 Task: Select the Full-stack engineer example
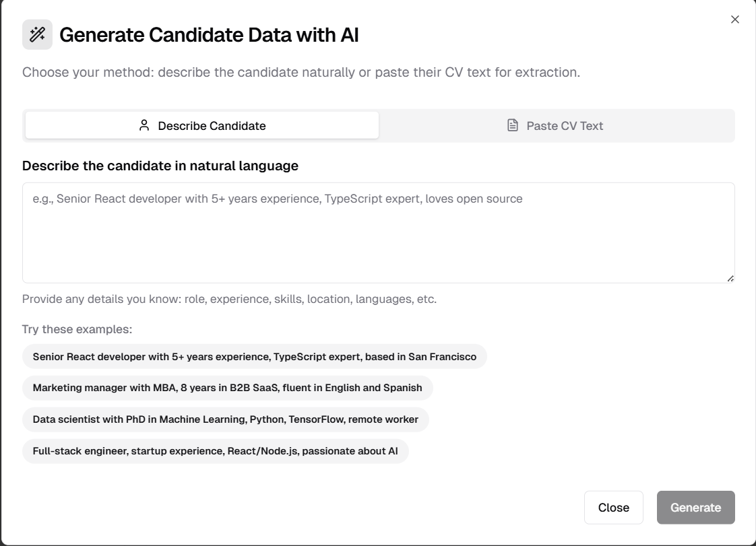(216, 450)
